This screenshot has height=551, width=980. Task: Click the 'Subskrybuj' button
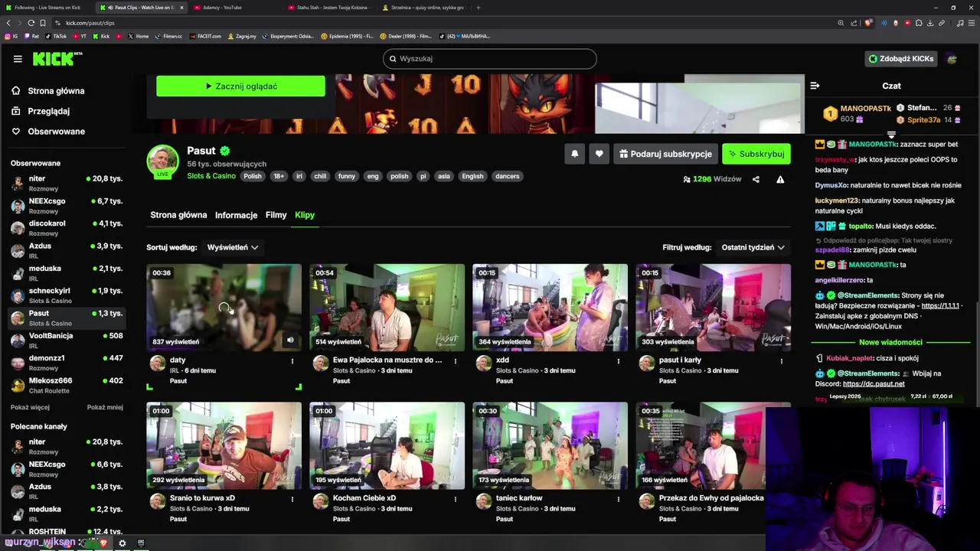coord(756,154)
